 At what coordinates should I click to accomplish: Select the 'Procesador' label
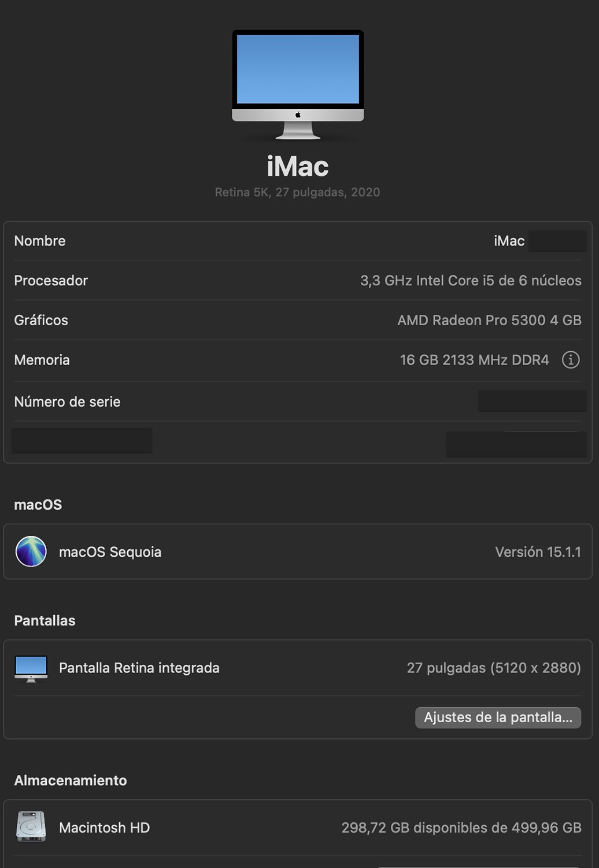[51, 281]
